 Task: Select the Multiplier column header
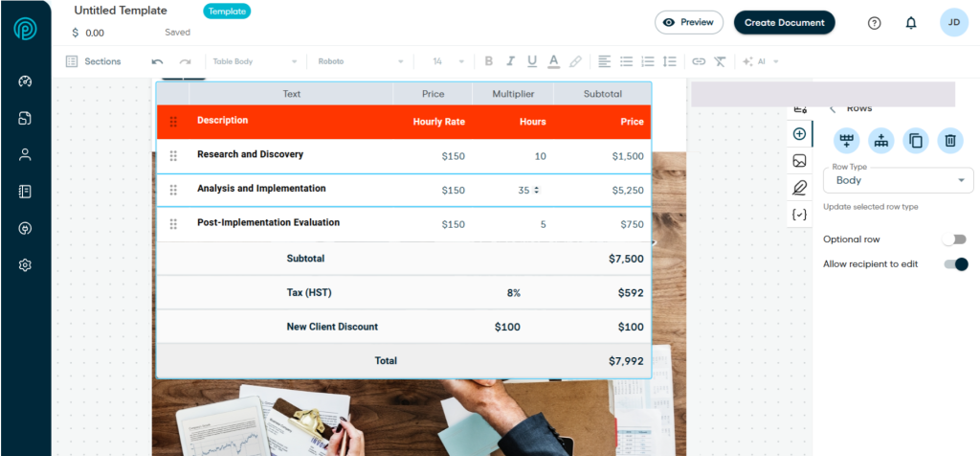513,94
